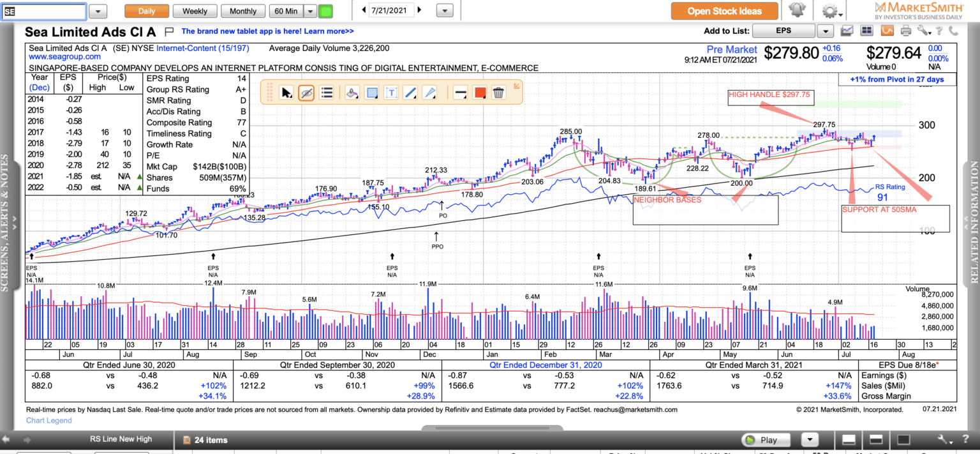Select the rectangle shape tool
This screenshot has width=980, height=454.
tap(372, 93)
